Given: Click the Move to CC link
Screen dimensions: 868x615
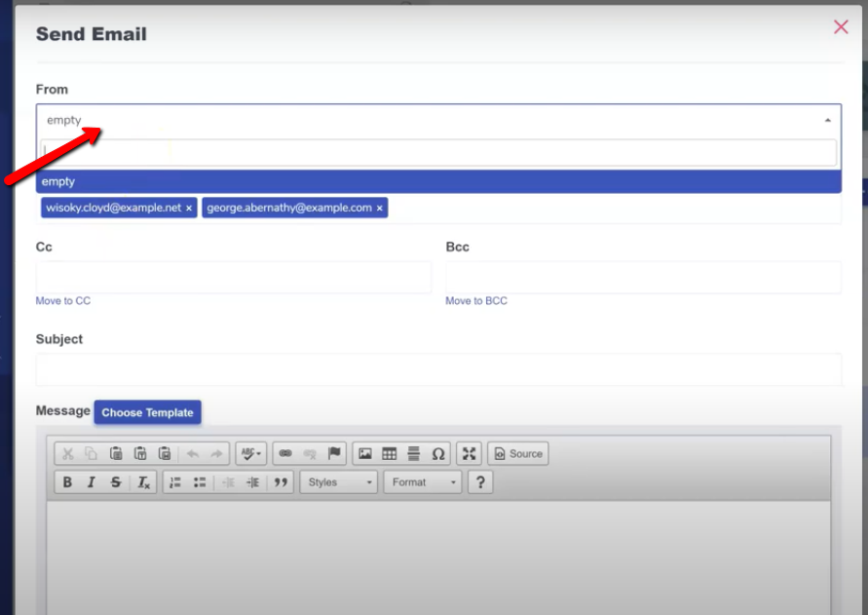Looking at the screenshot, I should [63, 301].
